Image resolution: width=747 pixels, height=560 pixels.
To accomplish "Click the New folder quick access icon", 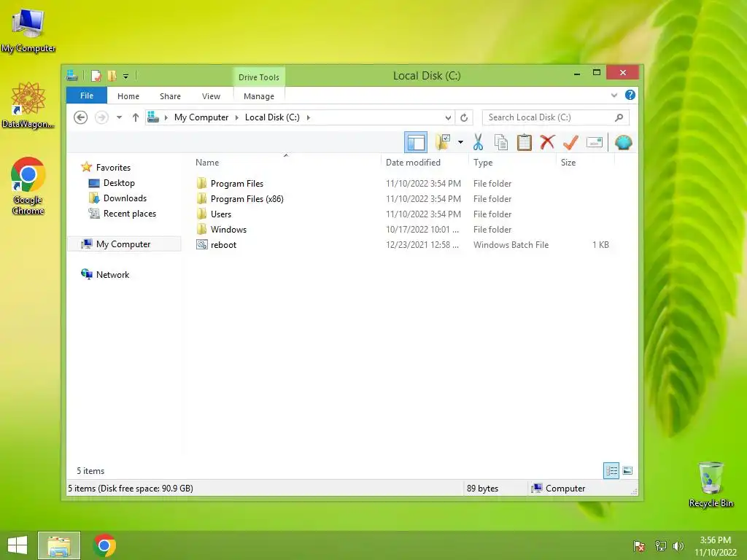I will coord(112,76).
